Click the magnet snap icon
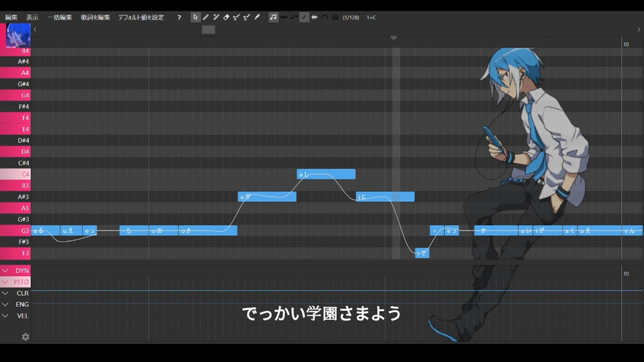This screenshot has width=644, height=362. [x=335, y=17]
